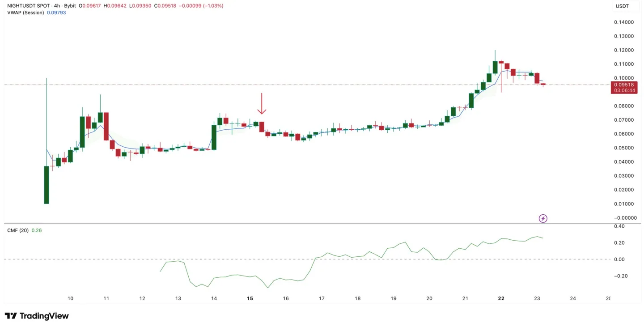Click the bold date label 15 on time axis
The height and width of the screenshot is (327, 644).
pyautogui.click(x=250, y=298)
